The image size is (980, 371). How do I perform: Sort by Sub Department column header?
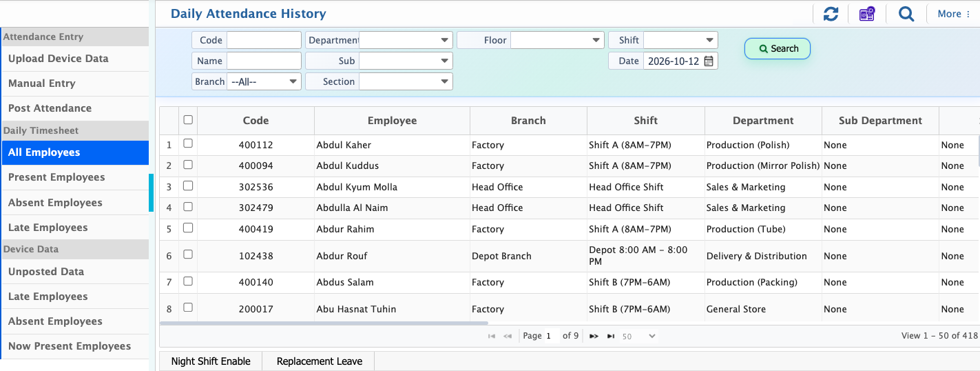pos(880,121)
